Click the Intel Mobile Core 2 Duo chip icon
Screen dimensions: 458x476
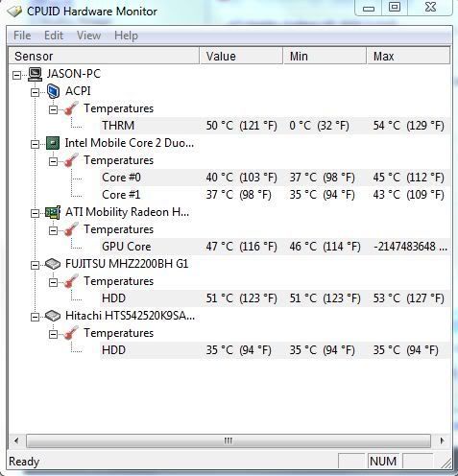53,143
